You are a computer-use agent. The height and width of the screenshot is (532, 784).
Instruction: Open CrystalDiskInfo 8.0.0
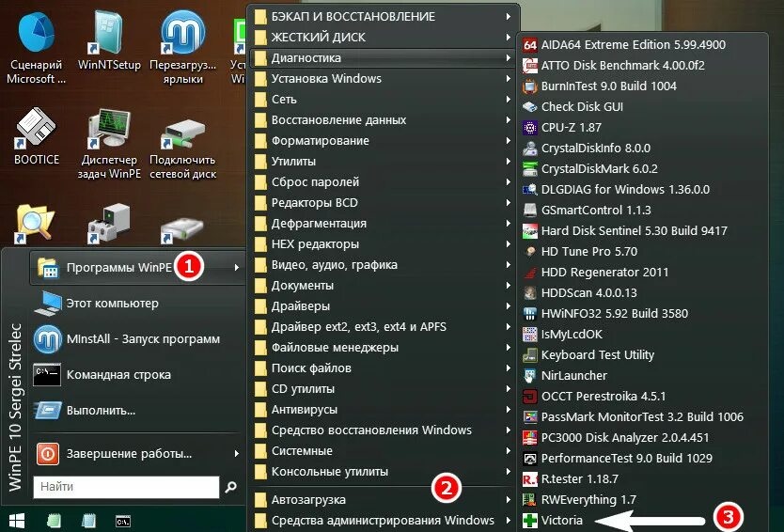coord(643,148)
